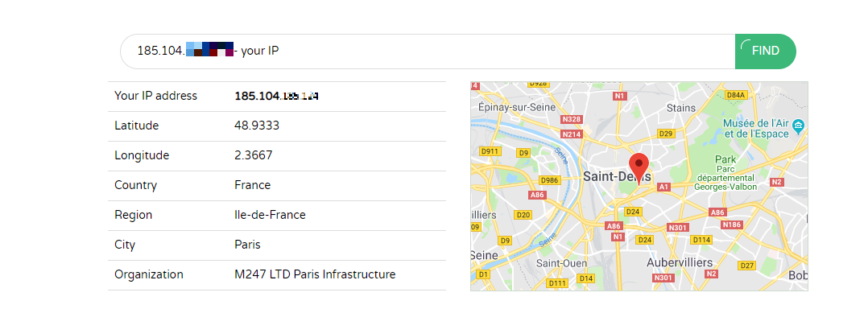Image resolution: width=868 pixels, height=309 pixels.
Task: Focus the IP address search field
Action: pyautogui.click(x=428, y=51)
